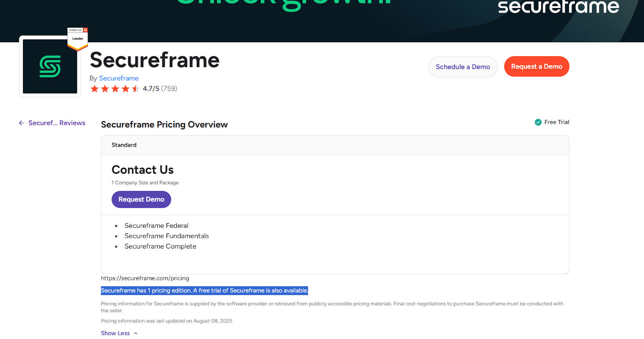Collapse details with Show Less
Viewport: 644px width, 339px height.
[115, 333]
